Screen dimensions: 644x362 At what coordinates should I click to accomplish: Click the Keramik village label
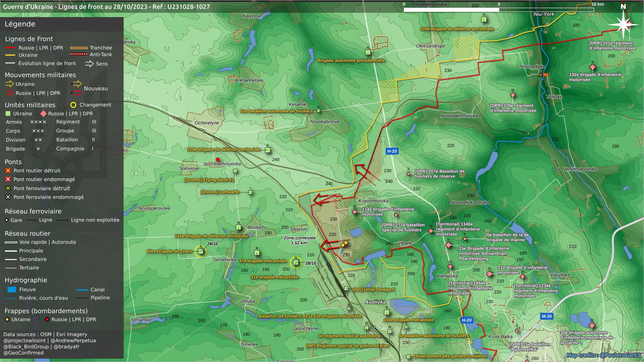(298, 104)
